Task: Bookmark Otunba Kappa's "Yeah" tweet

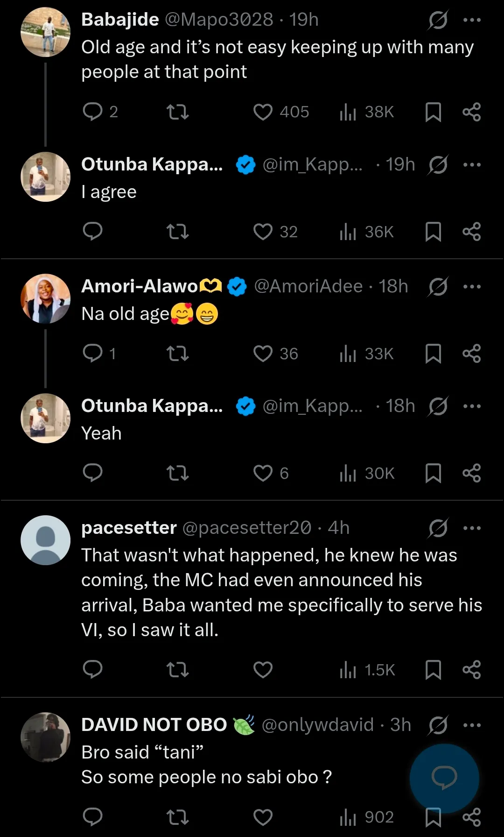Action: point(433,473)
